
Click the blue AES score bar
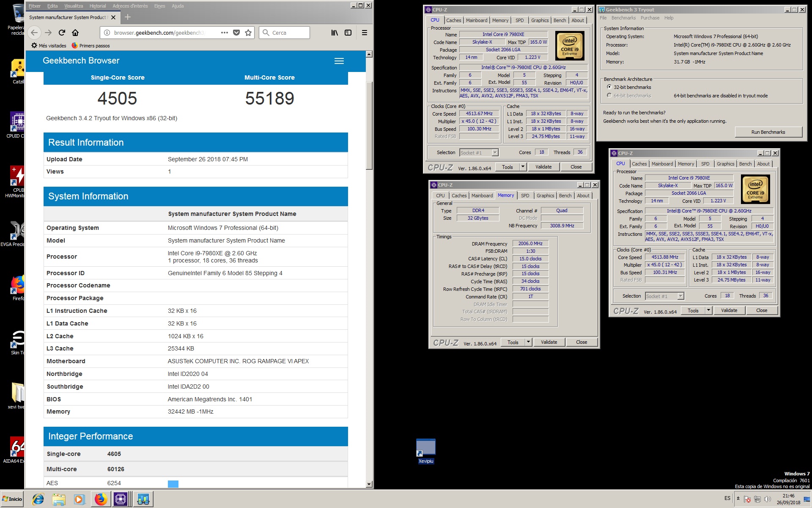173,484
